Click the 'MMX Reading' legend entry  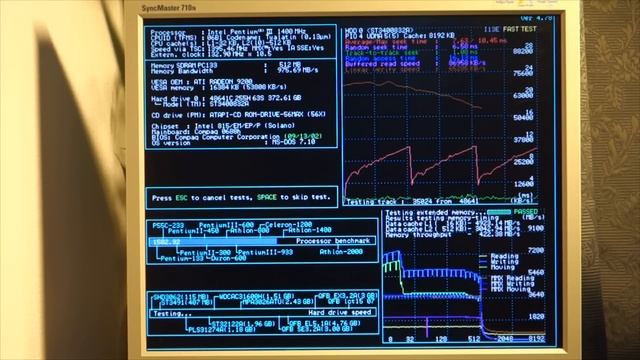click(512, 278)
